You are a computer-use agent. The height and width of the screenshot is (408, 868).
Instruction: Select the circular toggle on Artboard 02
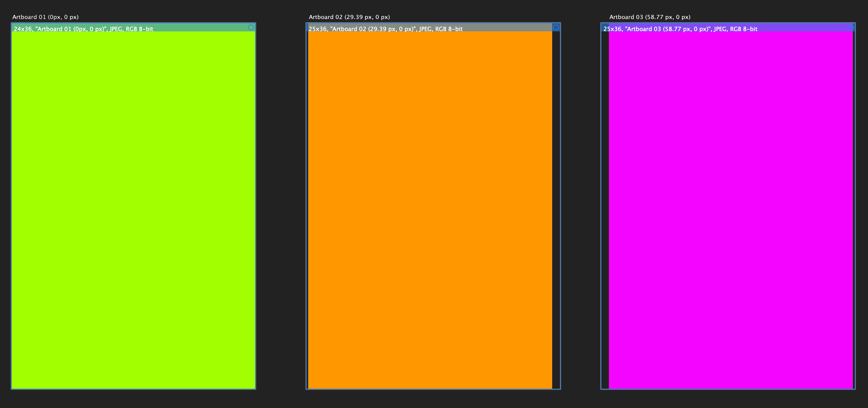tap(556, 27)
